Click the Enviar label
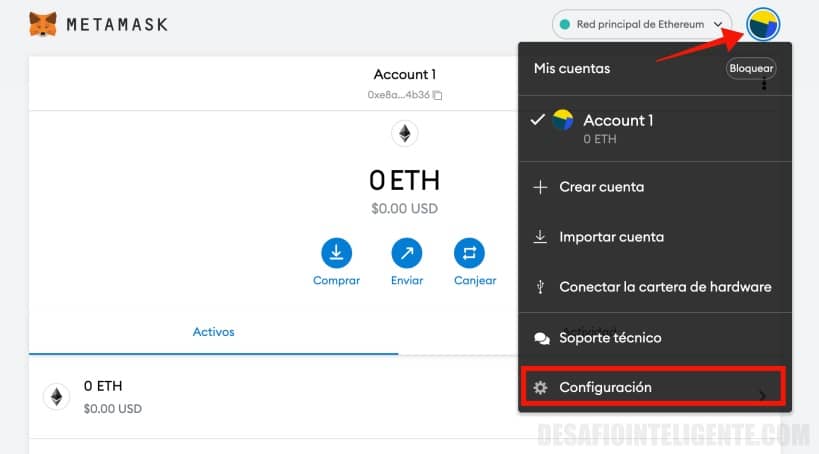Image resolution: width=819 pixels, height=454 pixels. coord(407,281)
